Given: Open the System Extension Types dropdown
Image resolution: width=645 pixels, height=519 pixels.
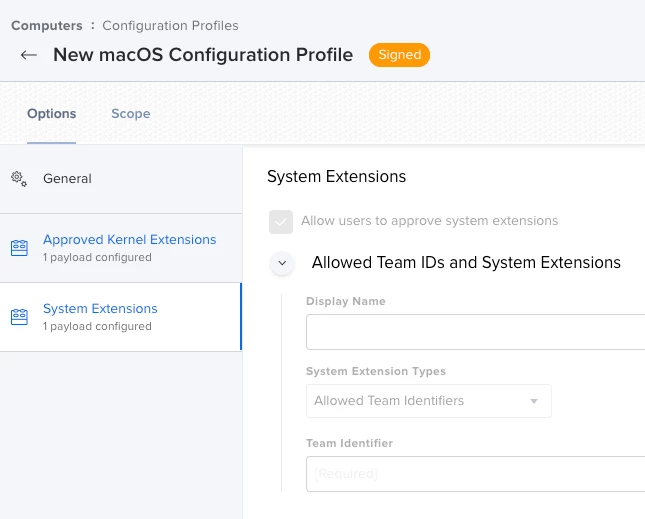Looking at the screenshot, I should click(x=429, y=401).
